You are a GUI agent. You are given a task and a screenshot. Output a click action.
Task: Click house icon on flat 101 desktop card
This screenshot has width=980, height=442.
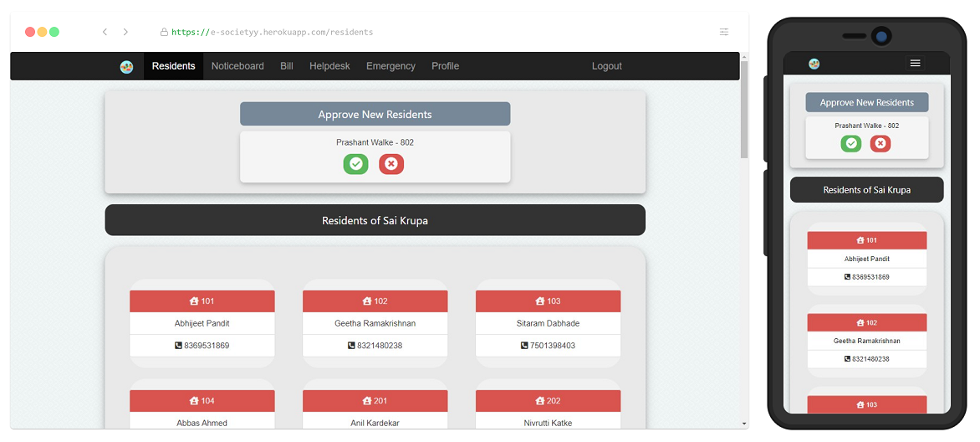pos(194,301)
